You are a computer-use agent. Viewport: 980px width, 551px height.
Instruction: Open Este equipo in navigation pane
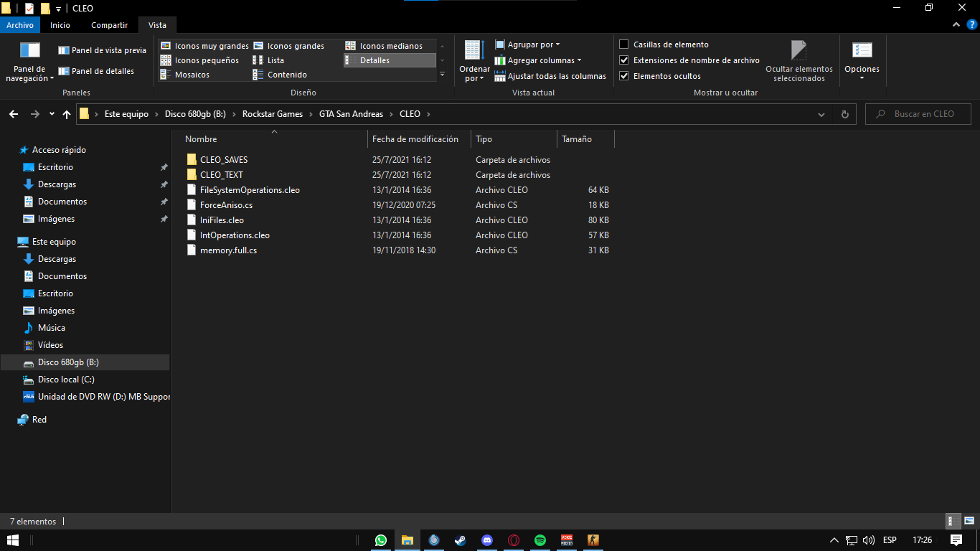click(54, 242)
